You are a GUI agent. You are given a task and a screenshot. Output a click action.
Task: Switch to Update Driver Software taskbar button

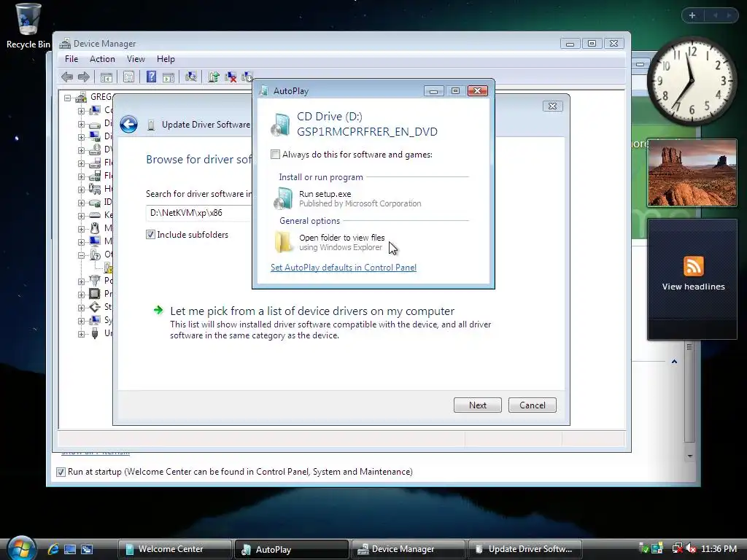click(525, 549)
